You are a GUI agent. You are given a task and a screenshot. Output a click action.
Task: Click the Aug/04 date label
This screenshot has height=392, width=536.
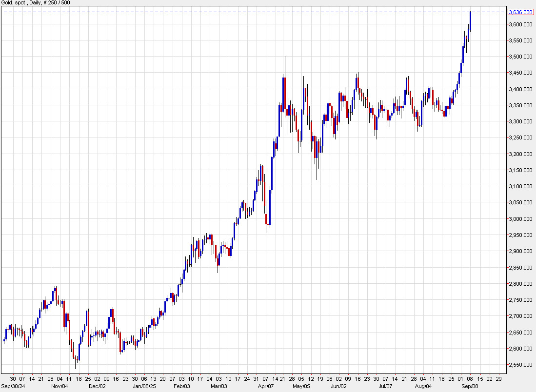(x=423, y=386)
